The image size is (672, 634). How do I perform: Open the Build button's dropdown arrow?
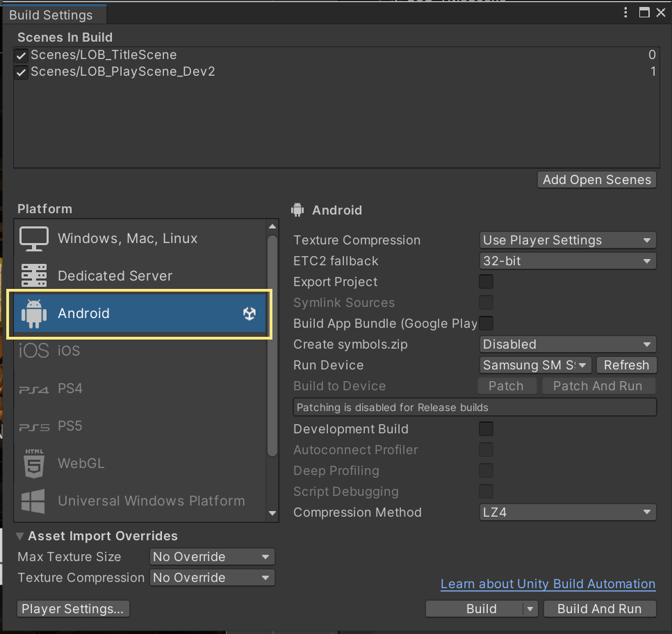click(530, 609)
